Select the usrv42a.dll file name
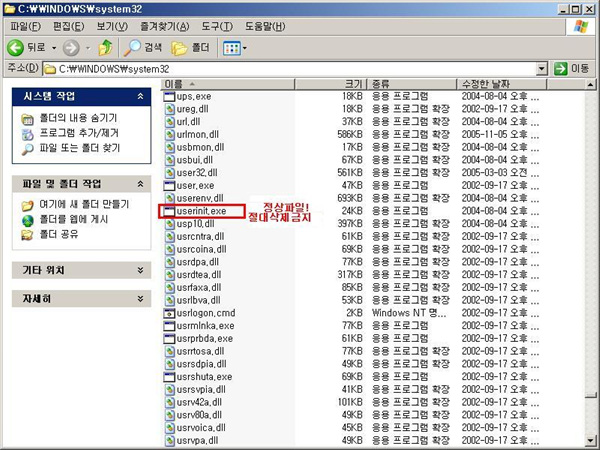 pyautogui.click(x=199, y=403)
